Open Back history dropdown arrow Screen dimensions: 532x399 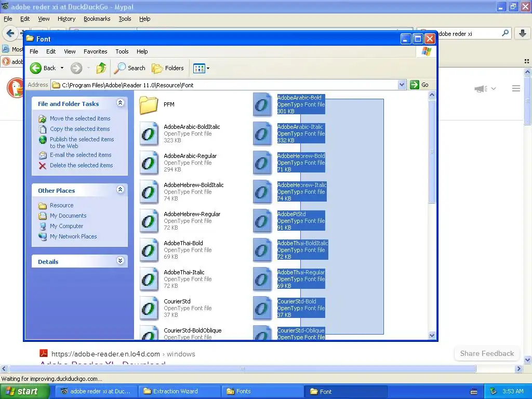pos(62,68)
